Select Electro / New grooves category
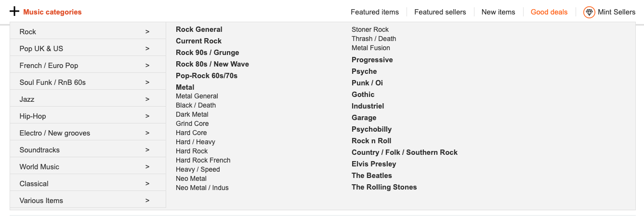Image resolution: width=644 pixels, height=218 pixels. [88, 133]
